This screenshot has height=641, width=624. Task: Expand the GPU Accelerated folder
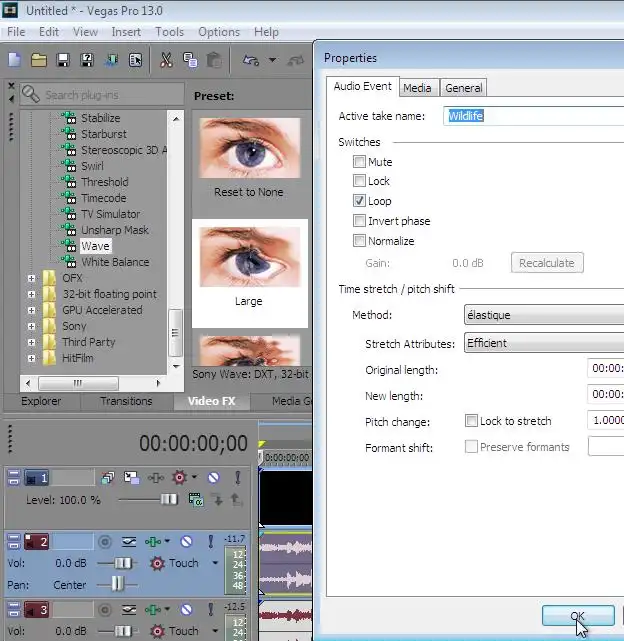(x=31, y=310)
